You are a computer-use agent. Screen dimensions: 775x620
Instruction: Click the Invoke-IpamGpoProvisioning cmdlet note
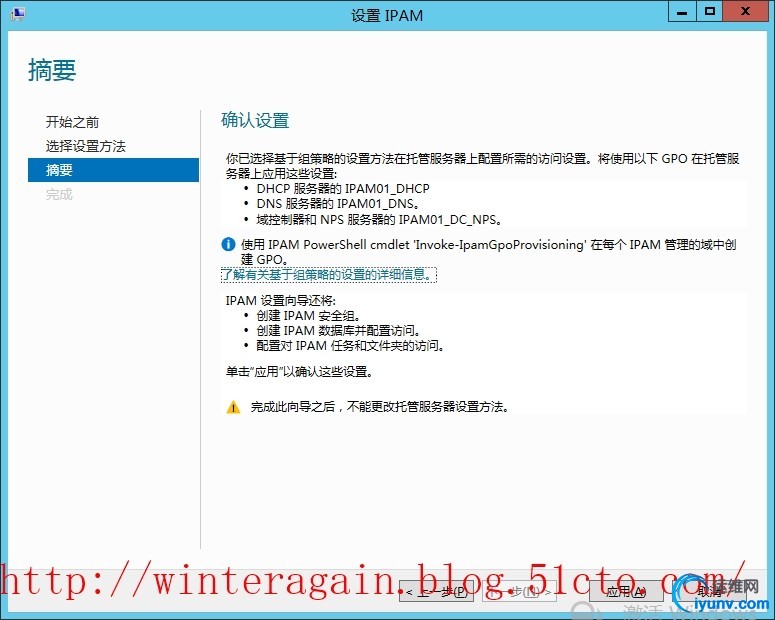pos(488,252)
